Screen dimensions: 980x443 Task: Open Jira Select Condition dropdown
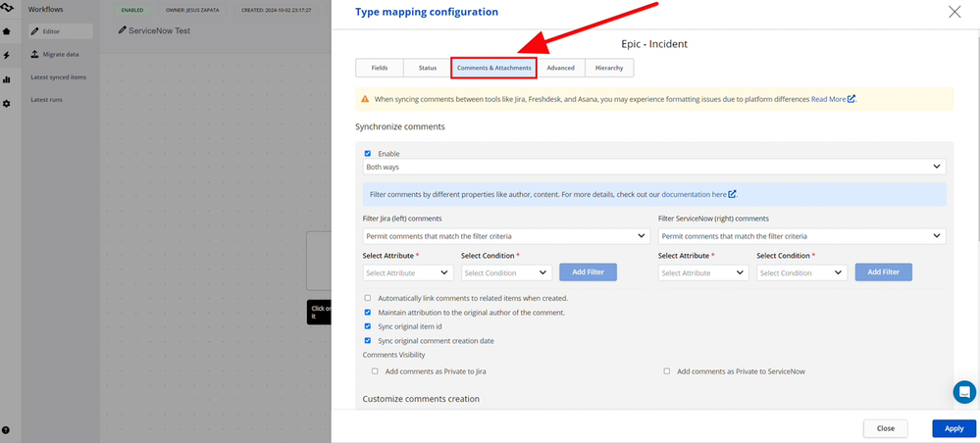coord(507,272)
